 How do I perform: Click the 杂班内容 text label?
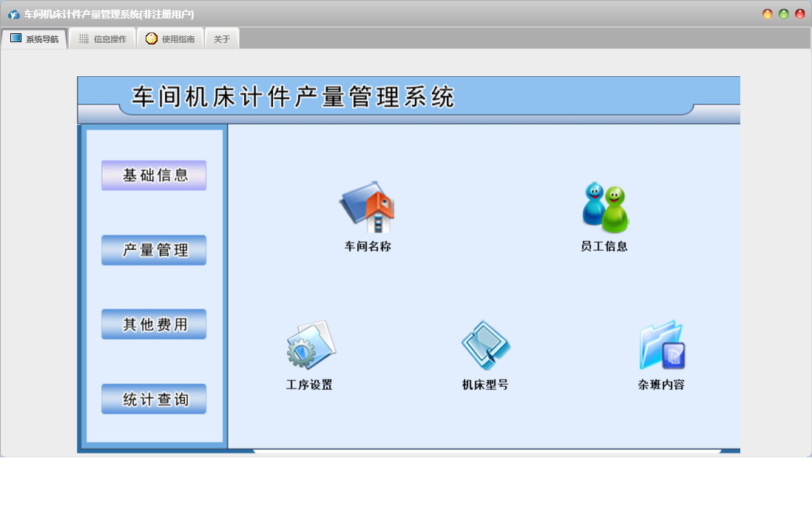(661, 385)
